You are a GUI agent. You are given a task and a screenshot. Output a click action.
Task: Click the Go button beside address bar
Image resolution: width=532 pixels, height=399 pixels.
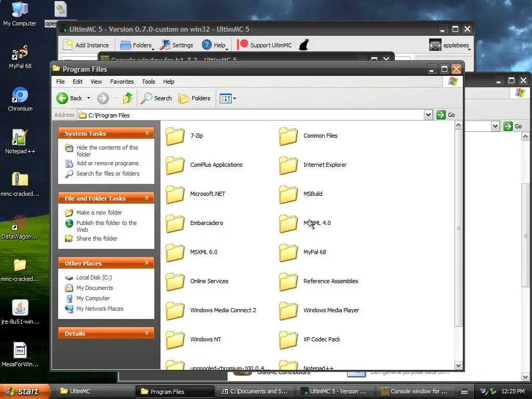point(446,115)
